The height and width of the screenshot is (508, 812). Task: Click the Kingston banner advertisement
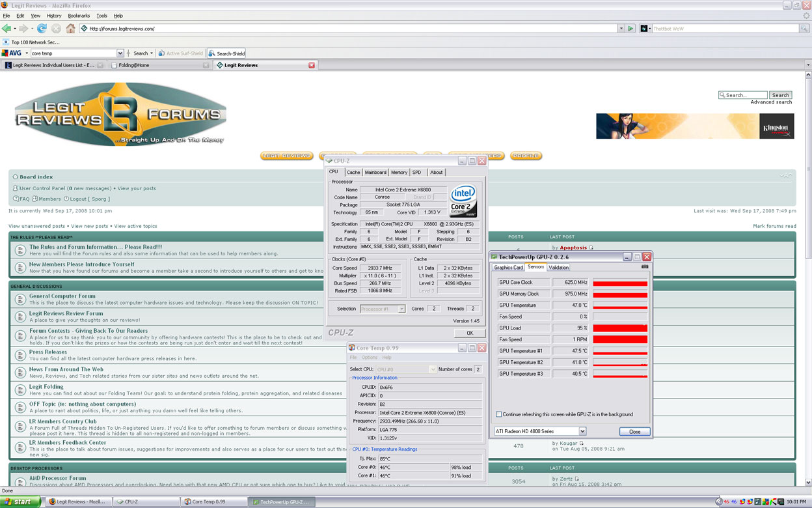pos(695,126)
